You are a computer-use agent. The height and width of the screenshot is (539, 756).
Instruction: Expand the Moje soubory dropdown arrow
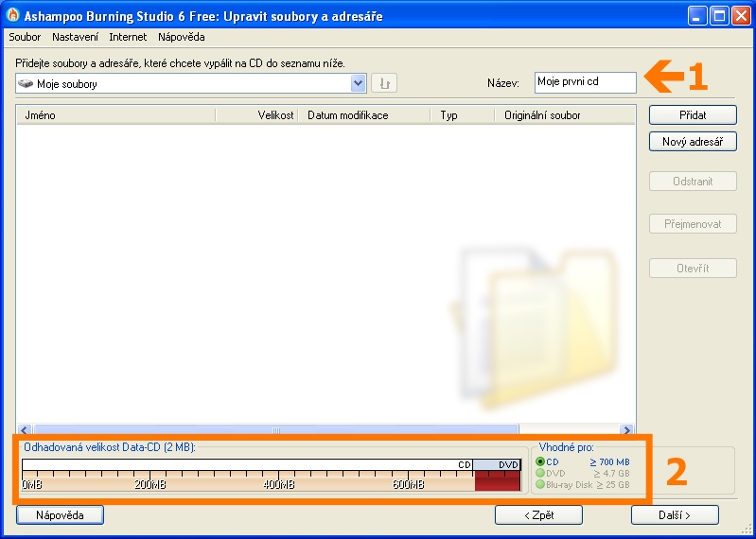coord(358,83)
